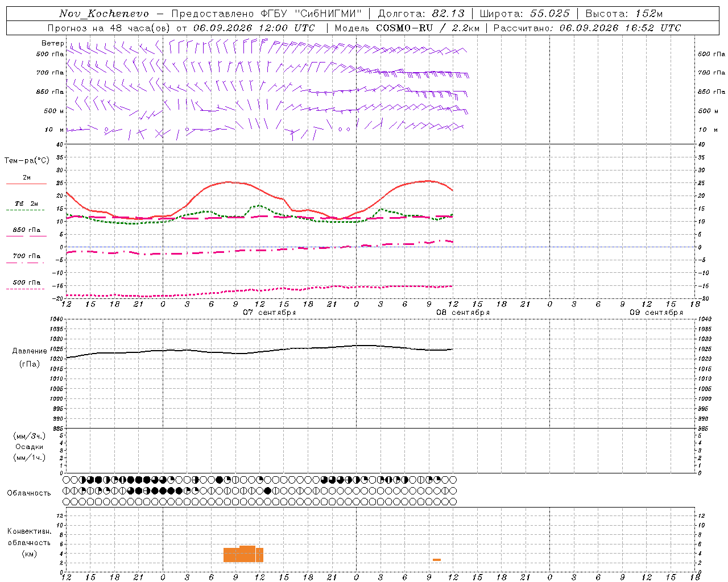Click the 08 сентября date label
Image resolution: width=728 pixels, height=582 pixels.
click(x=463, y=313)
